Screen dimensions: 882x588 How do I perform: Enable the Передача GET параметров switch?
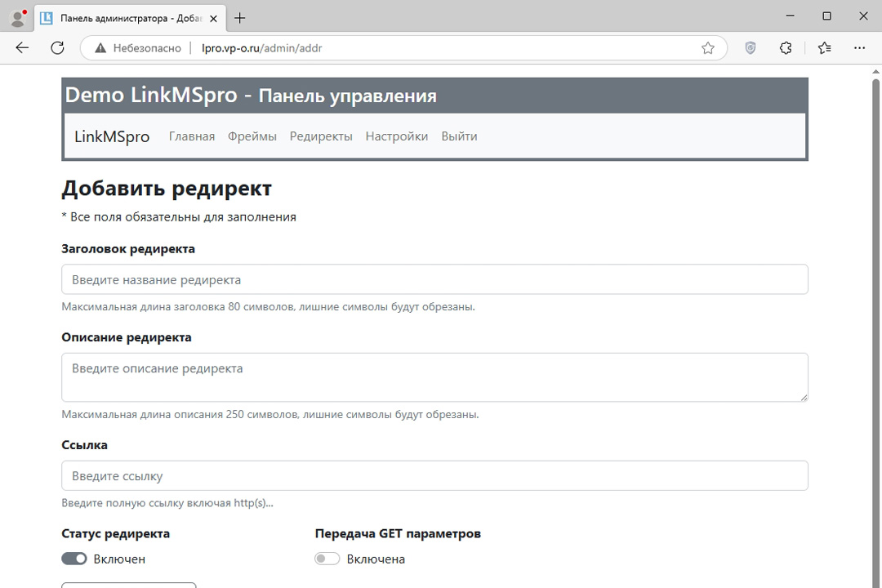(x=327, y=559)
